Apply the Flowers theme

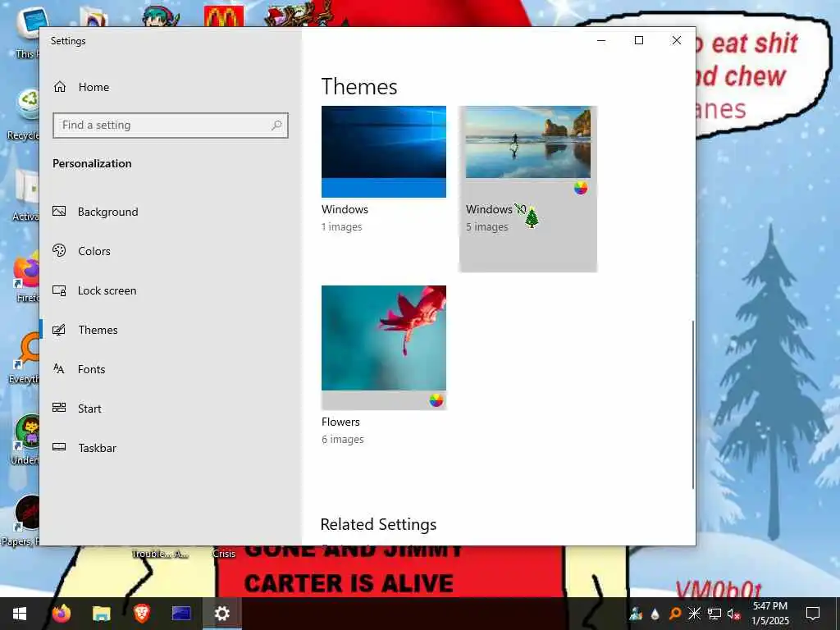click(x=384, y=365)
